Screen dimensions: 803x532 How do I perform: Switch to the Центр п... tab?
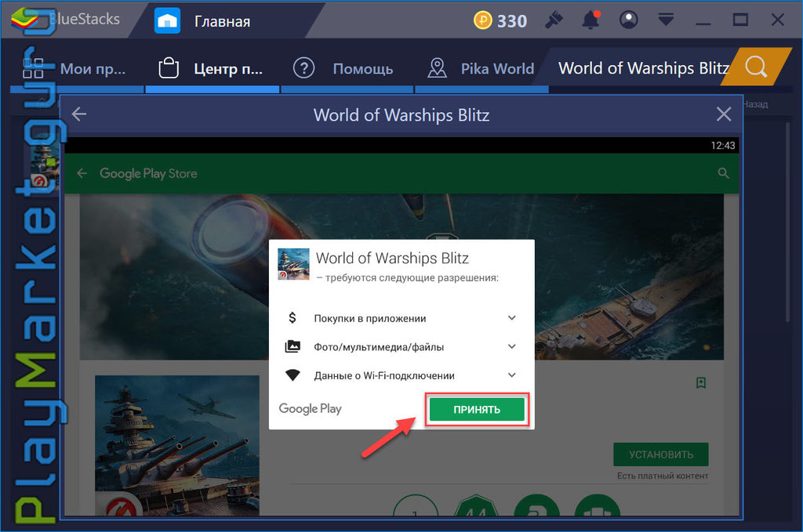212,68
